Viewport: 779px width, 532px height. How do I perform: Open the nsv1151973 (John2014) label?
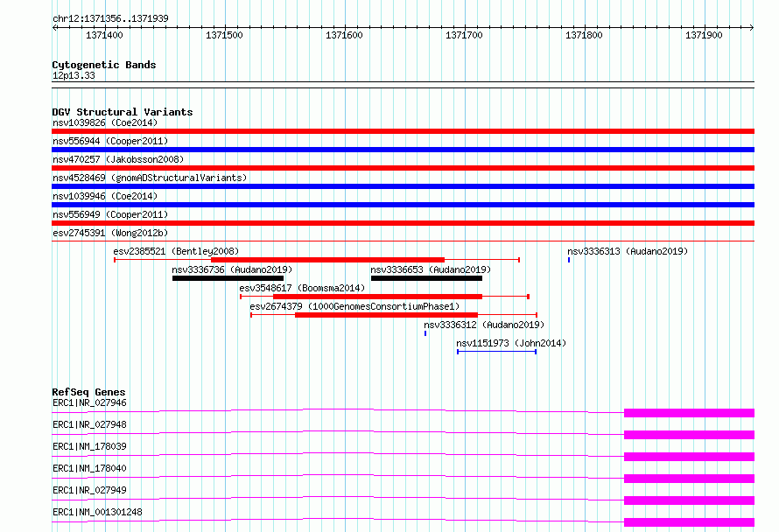pyautogui.click(x=511, y=343)
